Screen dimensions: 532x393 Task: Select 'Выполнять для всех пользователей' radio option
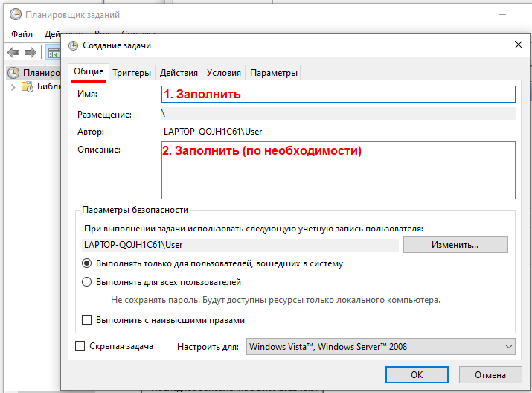[86, 282]
